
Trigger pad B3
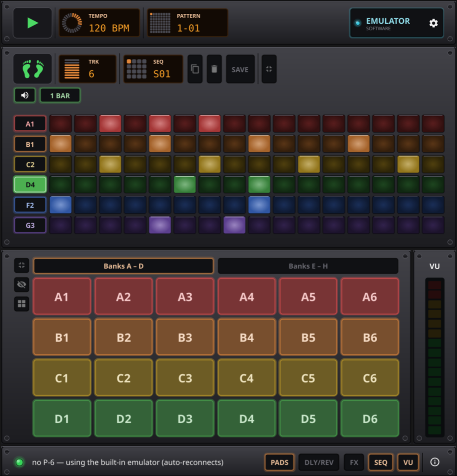[185, 337]
